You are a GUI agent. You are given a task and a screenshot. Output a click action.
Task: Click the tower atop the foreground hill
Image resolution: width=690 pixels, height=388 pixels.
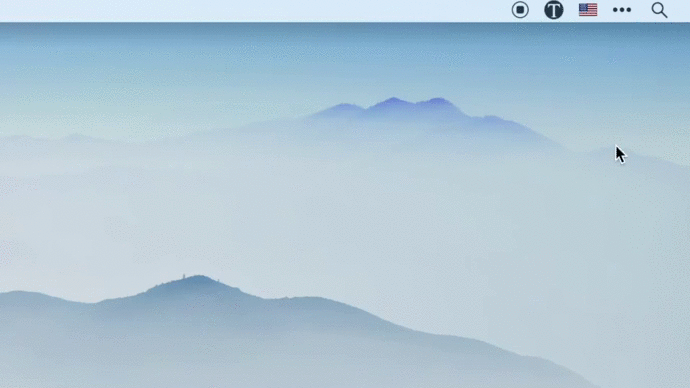(x=184, y=277)
